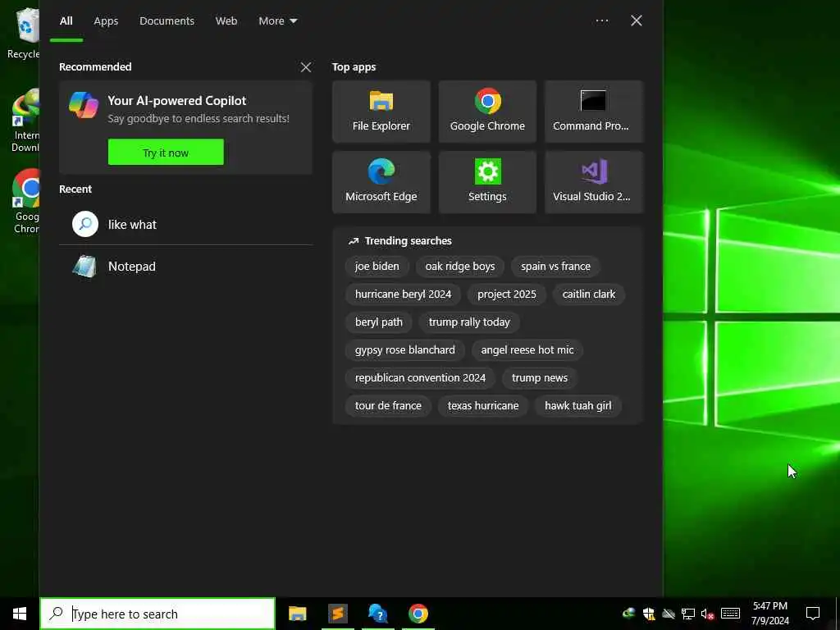The width and height of the screenshot is (840, 630).
Task: Select Internet Download Manager desktop icon
Action: 25,121
